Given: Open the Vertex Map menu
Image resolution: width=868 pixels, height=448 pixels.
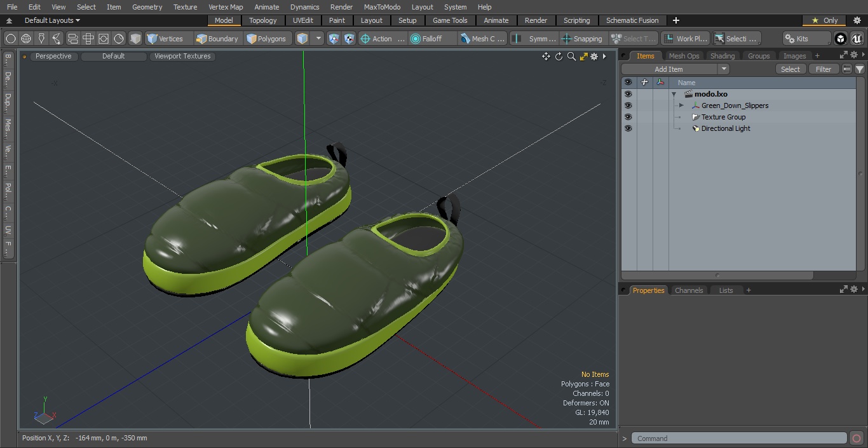Looking at the screenshot, I should tap(226, 7).
